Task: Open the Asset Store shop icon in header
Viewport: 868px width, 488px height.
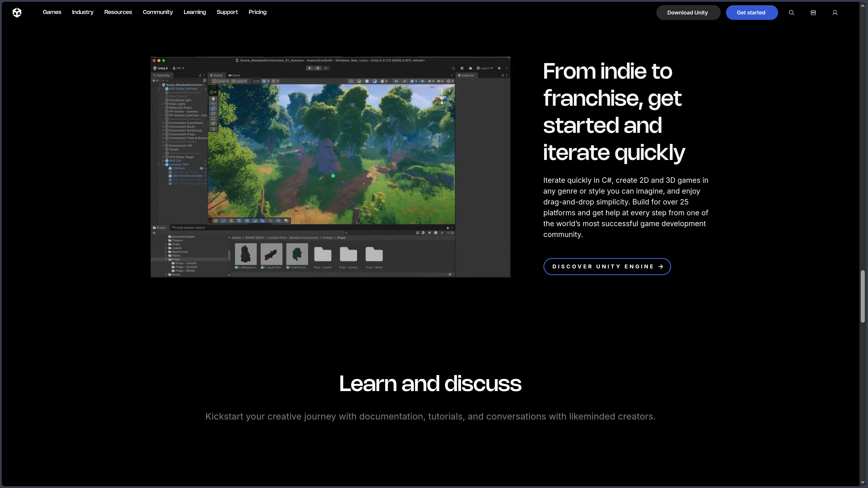Action: [x=813, y=13]
